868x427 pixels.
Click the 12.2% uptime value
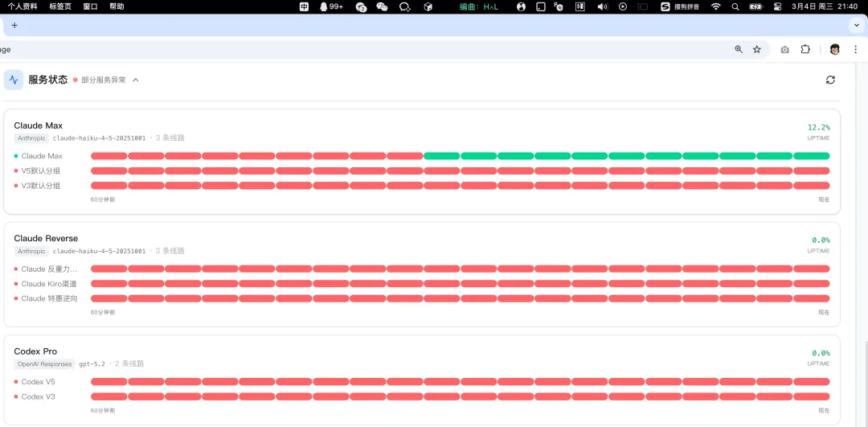click(x=819, y=127)
